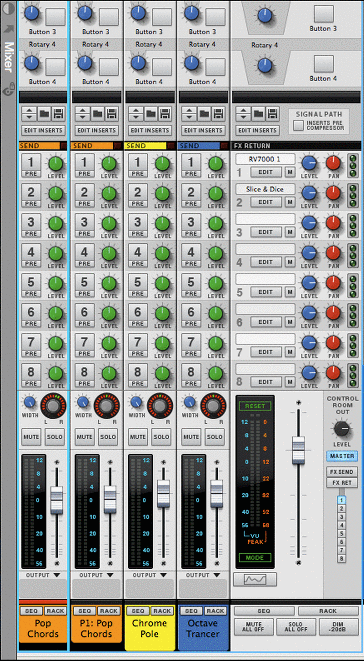Click Rotary 4 knob on master section
Image resolution: width=364 pixels, height=661 pixels.
click(x=264, y=64)
